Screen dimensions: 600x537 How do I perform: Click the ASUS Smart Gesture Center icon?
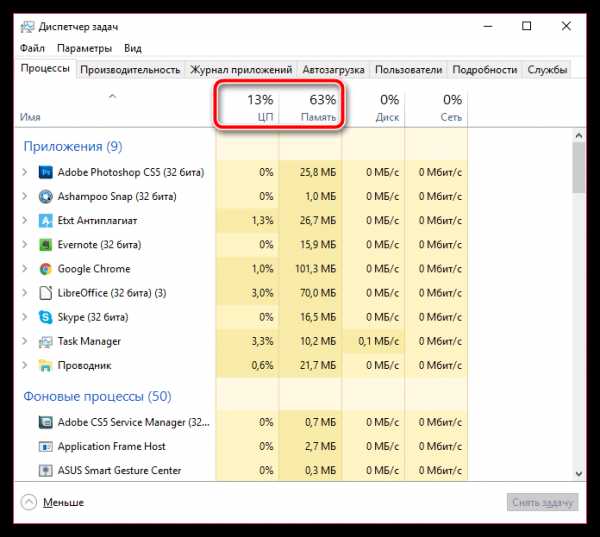click(x=46, y=471)
